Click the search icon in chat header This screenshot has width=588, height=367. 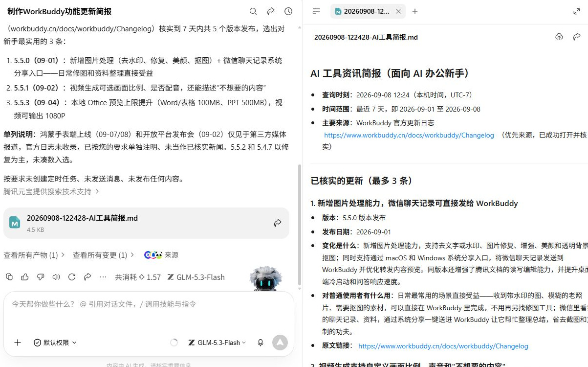pos(253,11)
